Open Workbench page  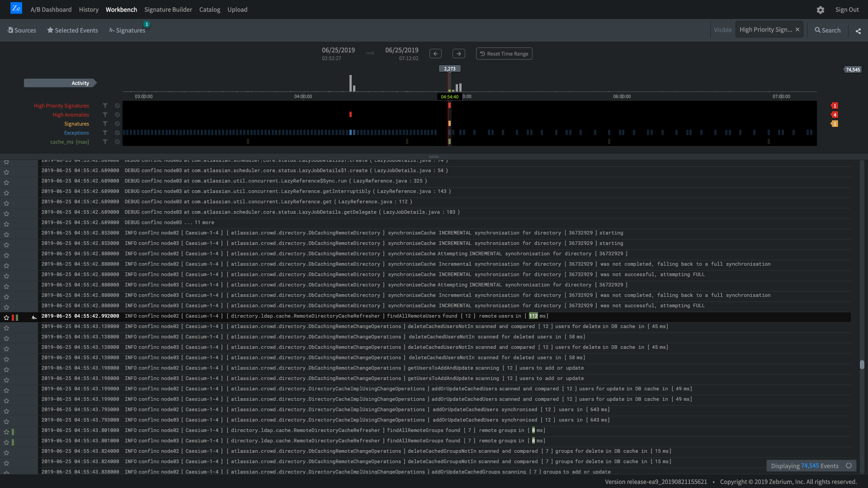(121, 9)
